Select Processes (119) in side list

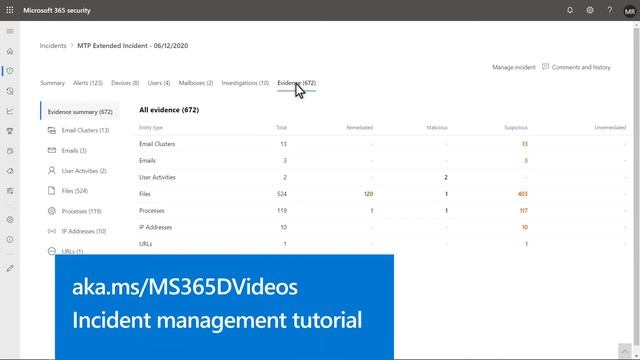[x=82, y=211]
